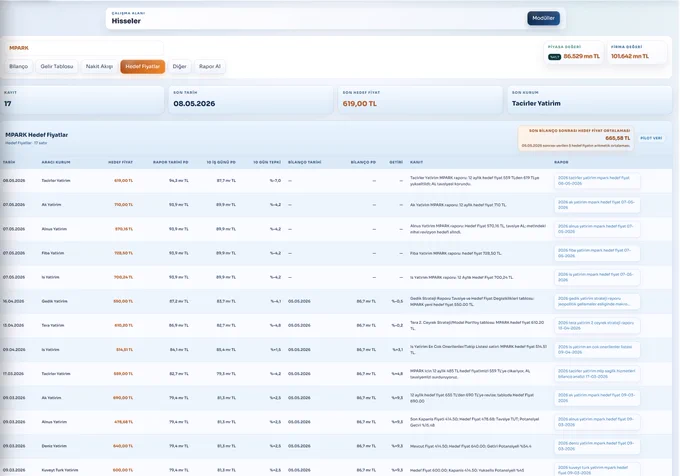Click the Gedik Yatirim broker name
This screenshot has height=476, width=680.
click(54, 301)
